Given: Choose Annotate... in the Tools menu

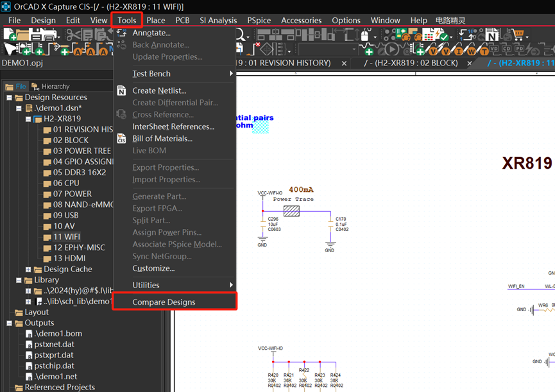Looking at the screenshot, I should (x=175, y=33).
